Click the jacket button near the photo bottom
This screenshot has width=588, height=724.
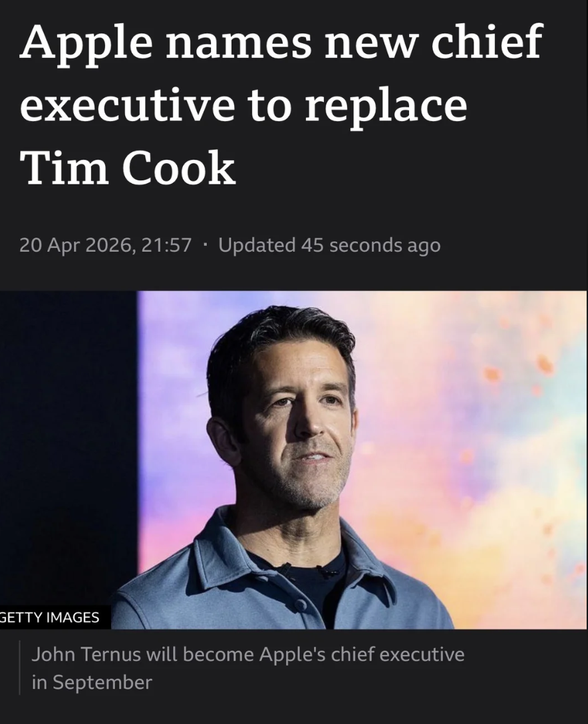[301, 604]
